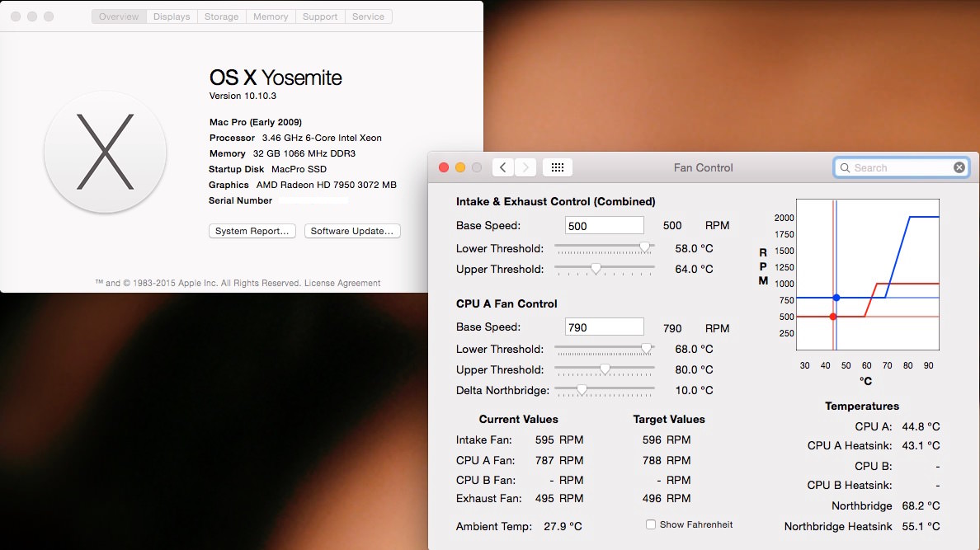Click the 596 RPM target value

(667, 440)
